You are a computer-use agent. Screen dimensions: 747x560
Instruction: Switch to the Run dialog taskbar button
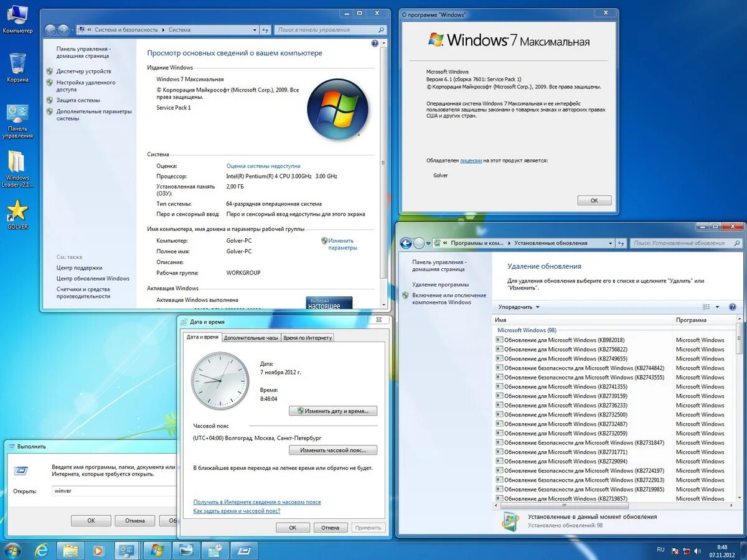tap(244, 551)
